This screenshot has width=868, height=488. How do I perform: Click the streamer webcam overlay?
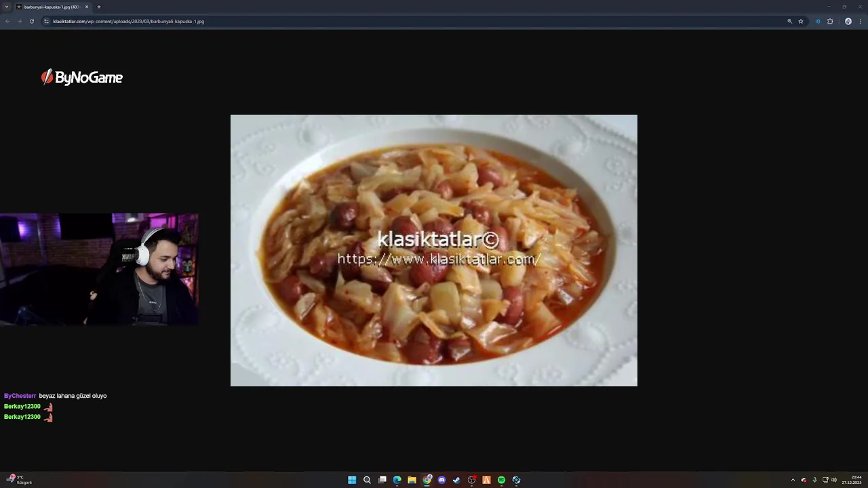99,270
